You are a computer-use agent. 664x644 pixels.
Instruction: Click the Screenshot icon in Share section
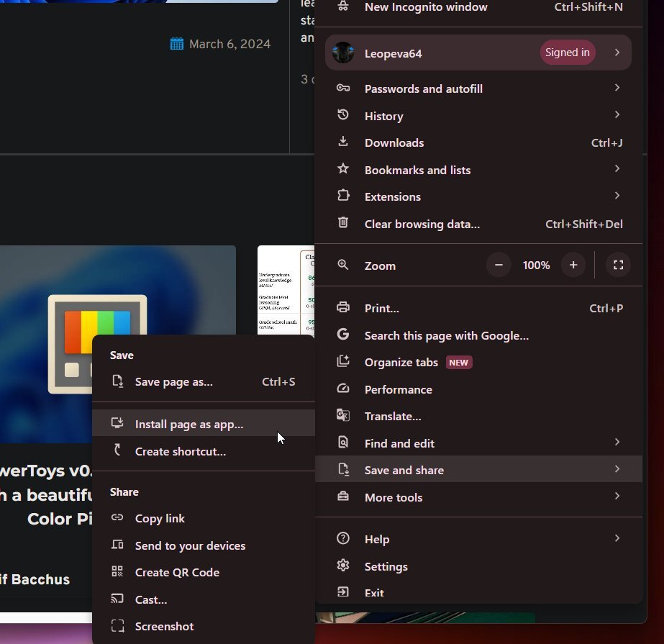coord(117,625)
